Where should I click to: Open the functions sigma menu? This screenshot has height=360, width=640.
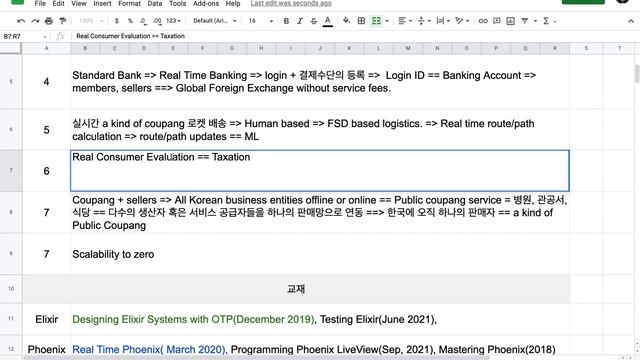[x=546, y=21]
